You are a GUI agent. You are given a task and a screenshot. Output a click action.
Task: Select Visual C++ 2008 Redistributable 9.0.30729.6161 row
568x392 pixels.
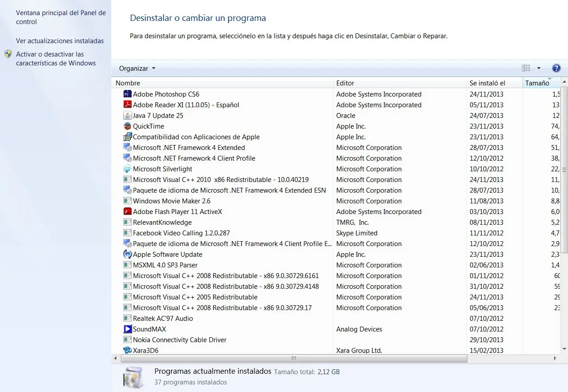tap(336, 276)
